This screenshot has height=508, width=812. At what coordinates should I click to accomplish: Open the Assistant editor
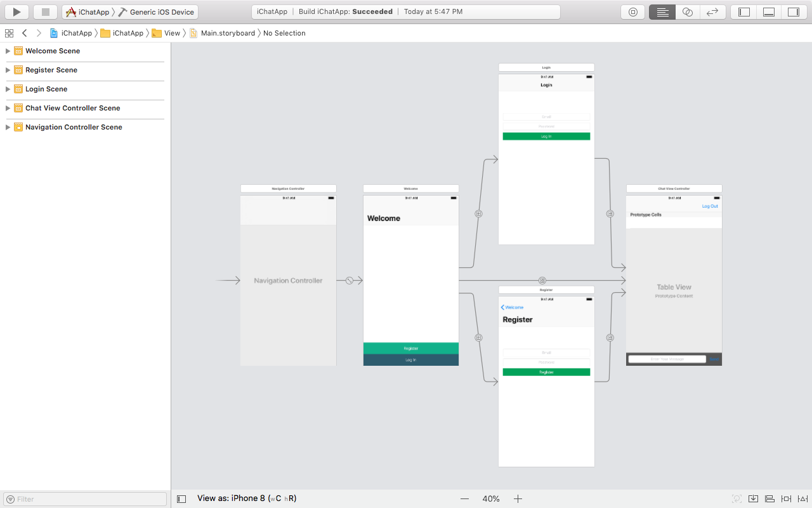pyautogui.click(x=687, y=11)
